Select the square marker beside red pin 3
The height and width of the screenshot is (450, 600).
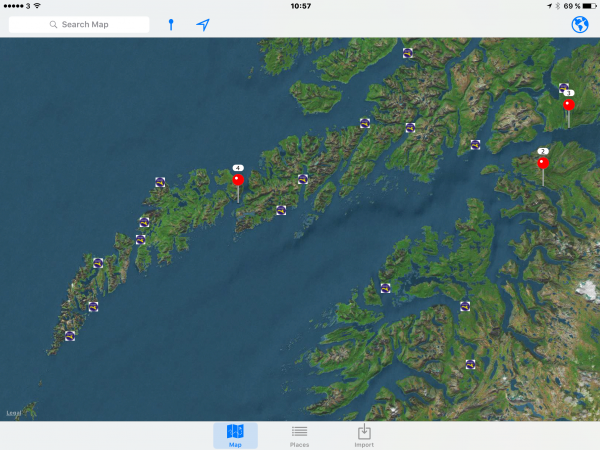[x=564, y=88]
